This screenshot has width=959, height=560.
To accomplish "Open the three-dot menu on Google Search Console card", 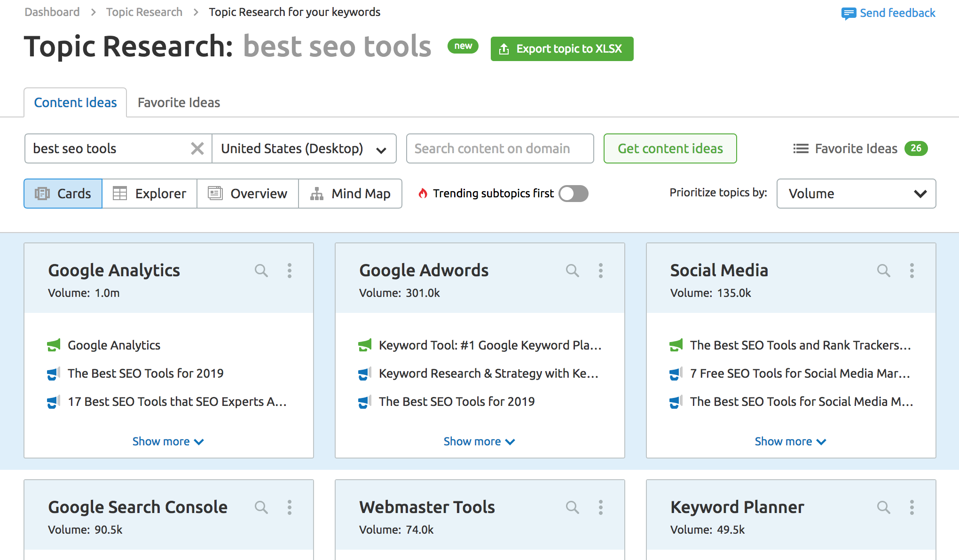I will coord(290,507).
